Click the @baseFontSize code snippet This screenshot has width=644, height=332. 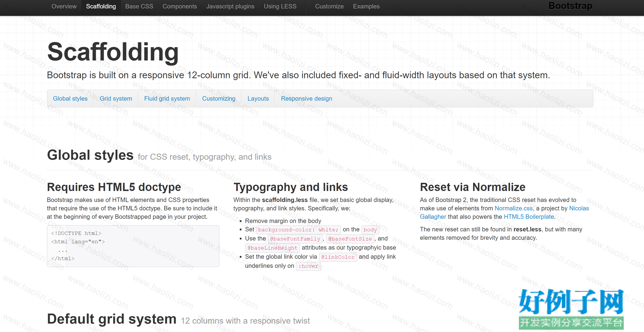coord(350,239)
